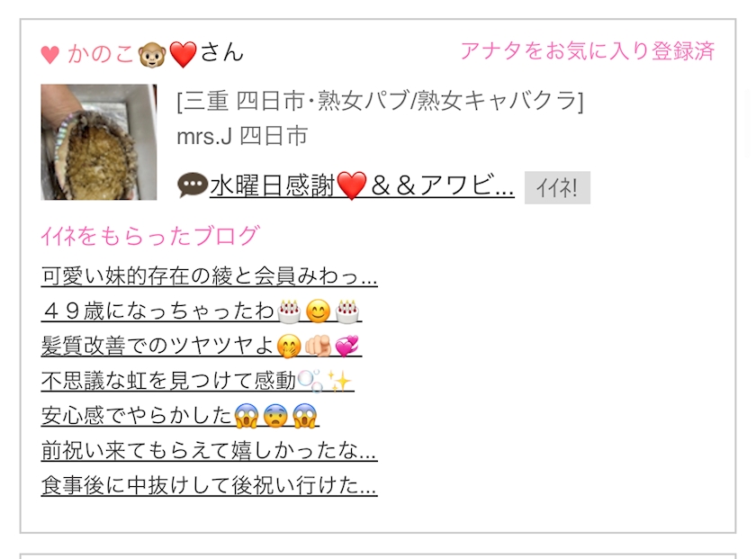
Task: Click the speech bubble comment icon
Action: tap(193, 185)
